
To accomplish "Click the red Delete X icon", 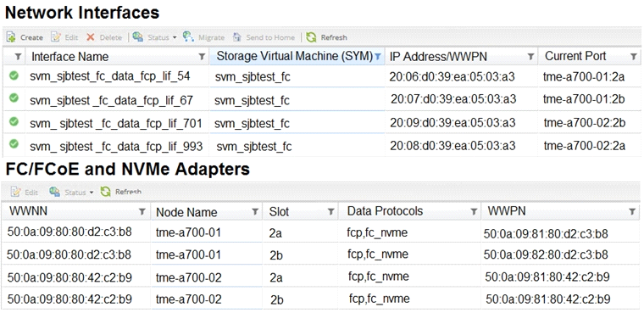I will [x=91, y=37].
